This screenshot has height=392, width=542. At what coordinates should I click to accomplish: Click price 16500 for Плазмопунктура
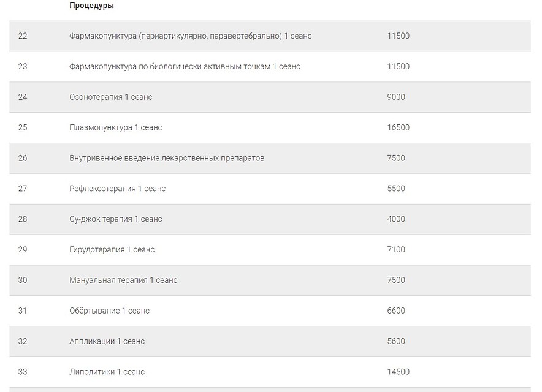pos(398,127)
